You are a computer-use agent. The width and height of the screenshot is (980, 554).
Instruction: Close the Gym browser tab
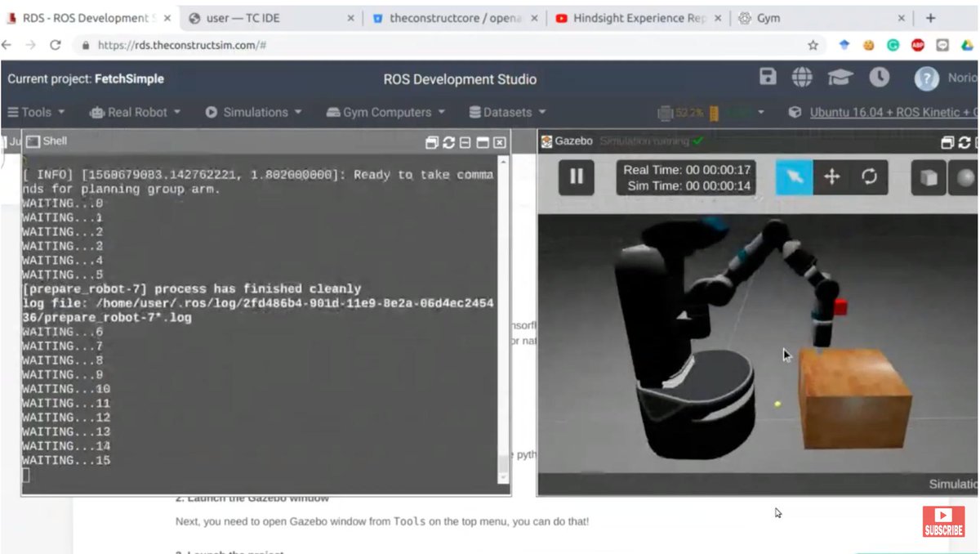902,18
